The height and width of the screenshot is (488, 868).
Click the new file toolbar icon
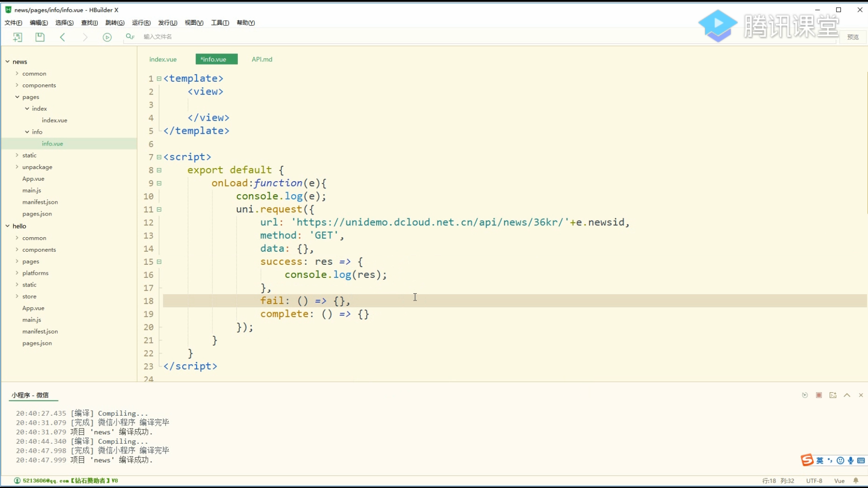pyautogui.click(x=18, y=37)
